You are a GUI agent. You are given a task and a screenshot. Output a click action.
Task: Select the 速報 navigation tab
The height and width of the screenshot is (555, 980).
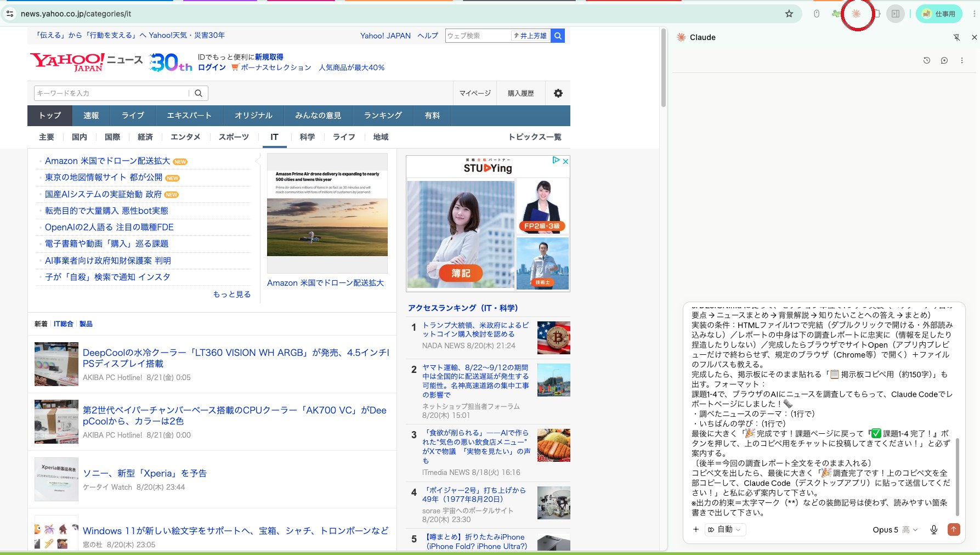point(91,116)
